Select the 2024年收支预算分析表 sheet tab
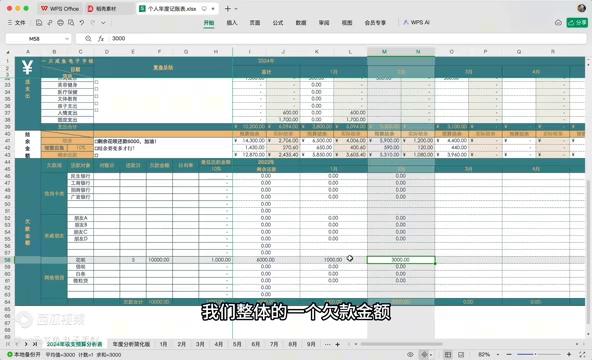592x360 pixels. click(74, 344)
